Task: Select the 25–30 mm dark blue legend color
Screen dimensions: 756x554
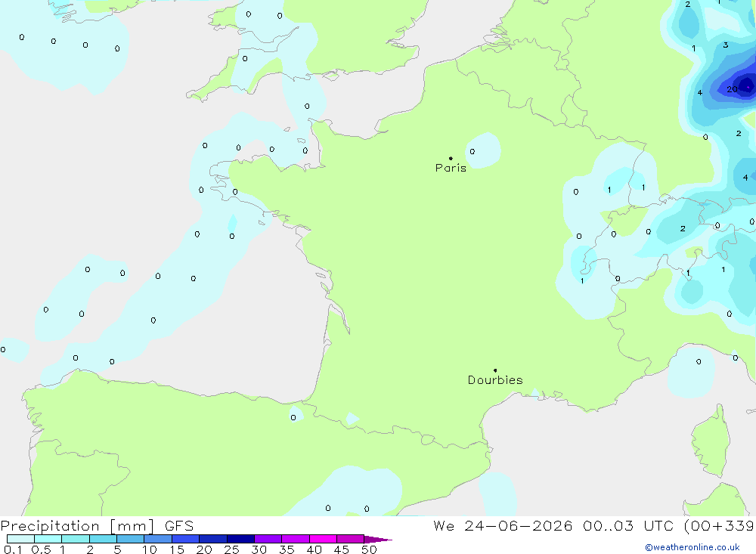Action: 240,539
